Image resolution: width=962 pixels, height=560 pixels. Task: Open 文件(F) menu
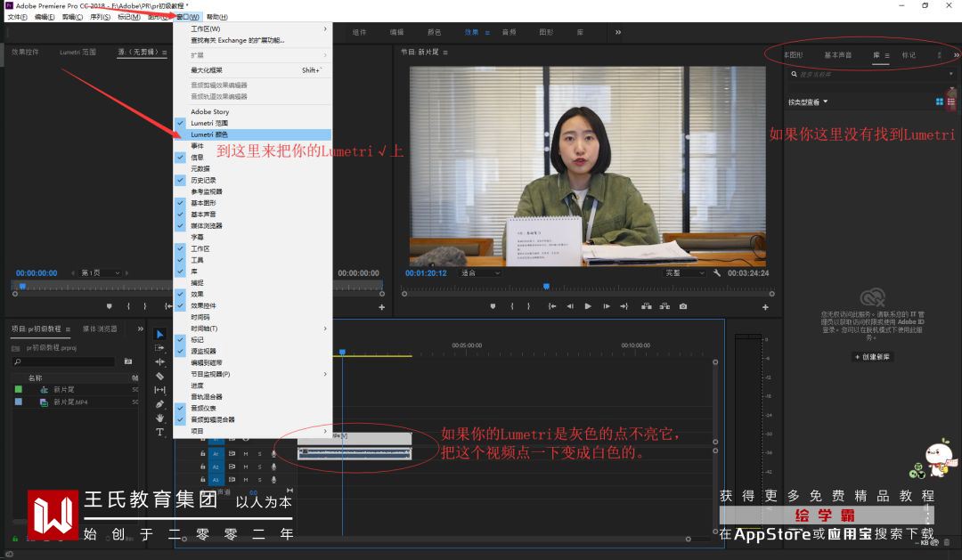(17, 17)
